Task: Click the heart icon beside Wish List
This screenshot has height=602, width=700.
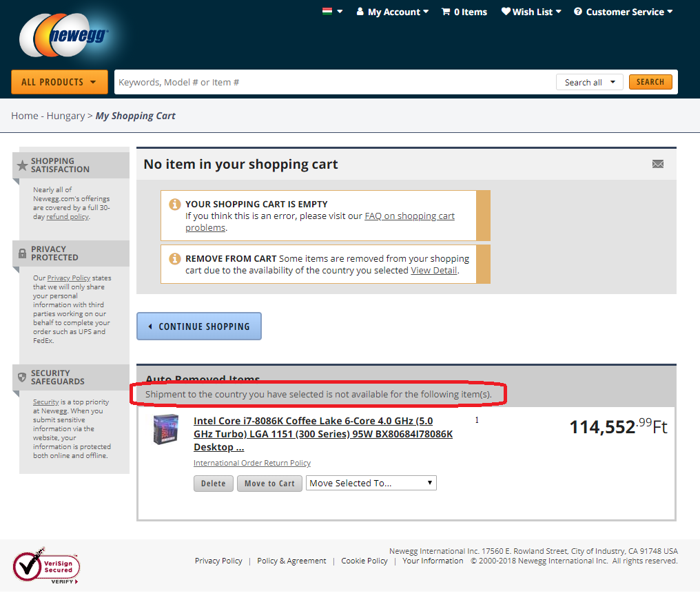Action: [x=506, y=11]
